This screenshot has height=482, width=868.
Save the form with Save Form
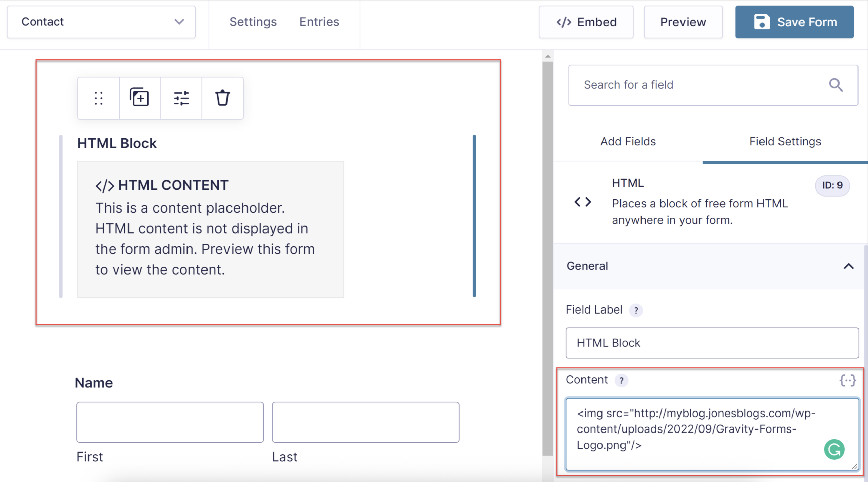point(794,22)
